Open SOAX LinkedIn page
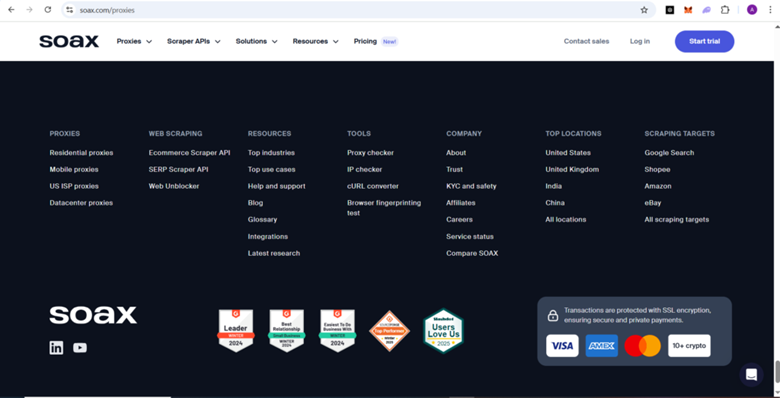Screen dimensions: 780x398 click(56, 348)
